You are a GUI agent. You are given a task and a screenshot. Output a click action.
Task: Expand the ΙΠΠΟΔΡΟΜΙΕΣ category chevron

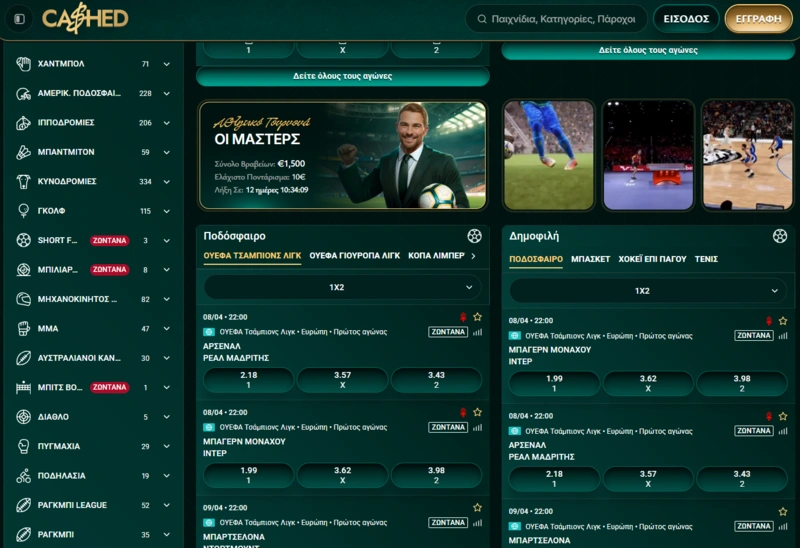pyautogui.click(x=166, y=123)
